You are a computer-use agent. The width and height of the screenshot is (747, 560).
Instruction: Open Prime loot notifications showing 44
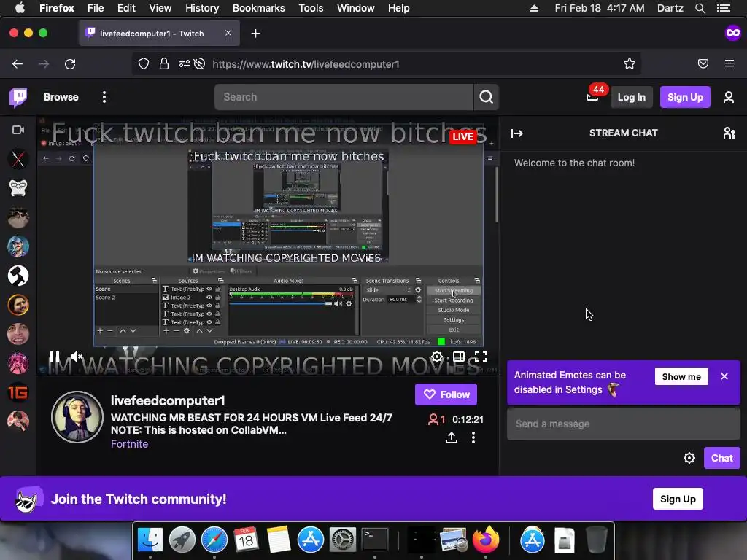click(x=592, y=96)
